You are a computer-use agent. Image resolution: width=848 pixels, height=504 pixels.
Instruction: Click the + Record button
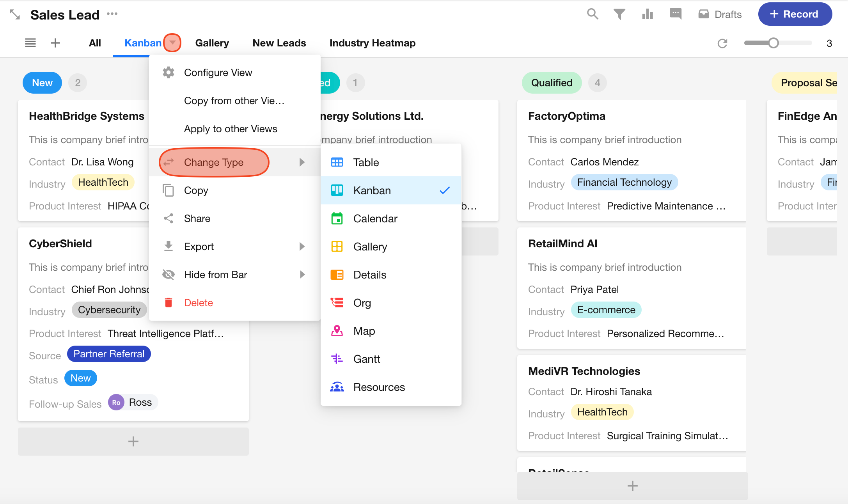(x=795, y=14)
